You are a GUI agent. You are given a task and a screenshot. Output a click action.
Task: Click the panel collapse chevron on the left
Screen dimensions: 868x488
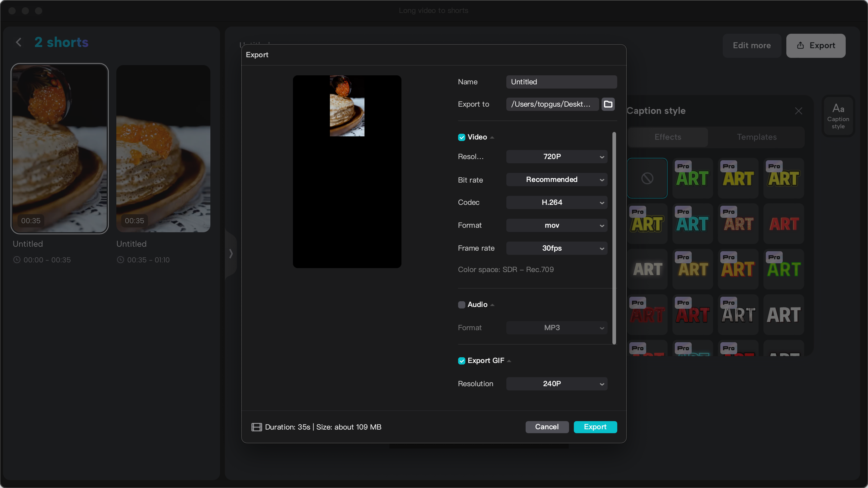click(x=231, y=254)
